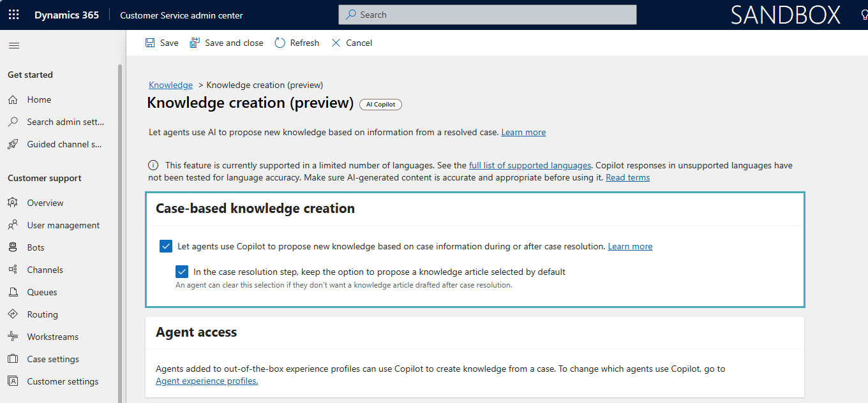Open Bots using its sidebar icon
The height and width of the screenshot is (403, 868).
[13, 247]
